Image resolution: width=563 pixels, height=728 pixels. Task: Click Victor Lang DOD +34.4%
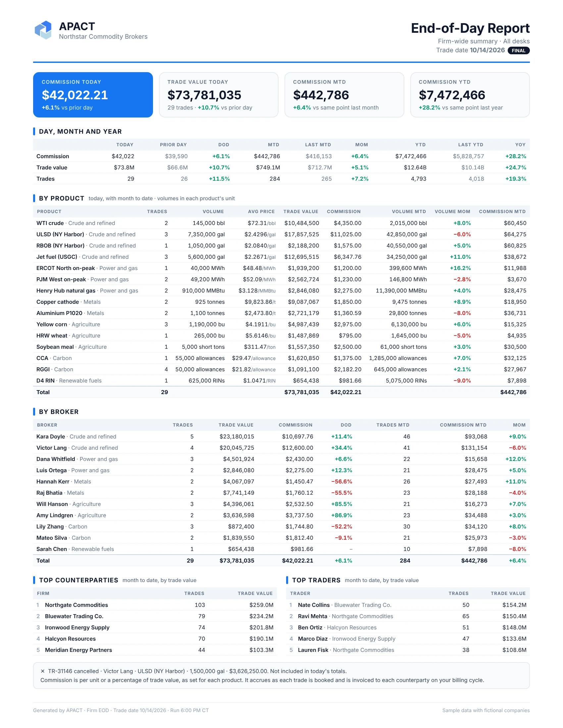[341, 448]
